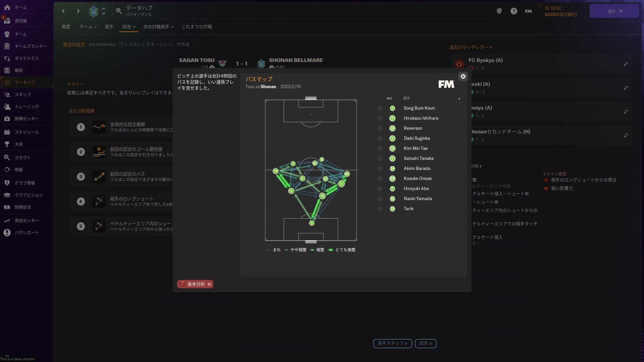The width and height of the screenshot is (644, 362).
Task: Toggle checkmark for Satoshi Tanaka
Action: point(379,159)
